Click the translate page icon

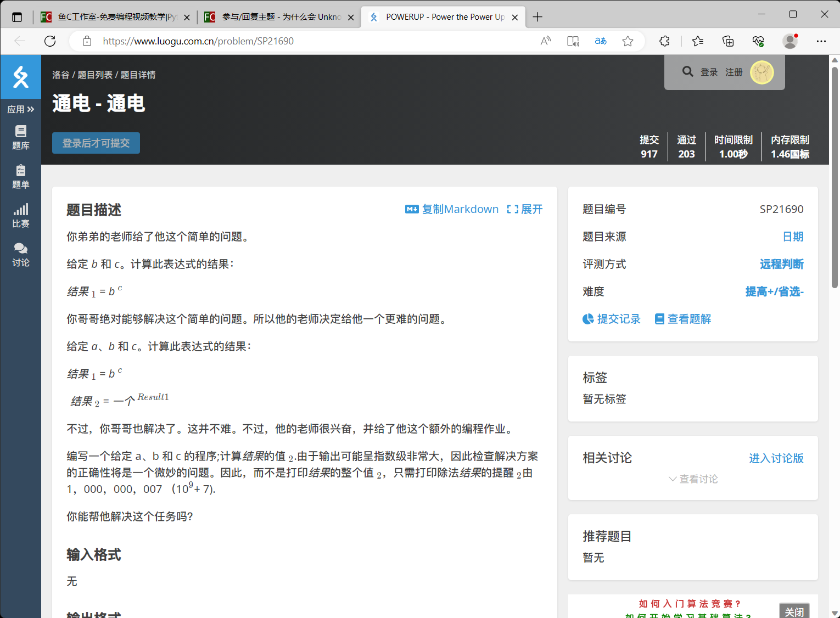pyautogui.click(x=601, y=41)
